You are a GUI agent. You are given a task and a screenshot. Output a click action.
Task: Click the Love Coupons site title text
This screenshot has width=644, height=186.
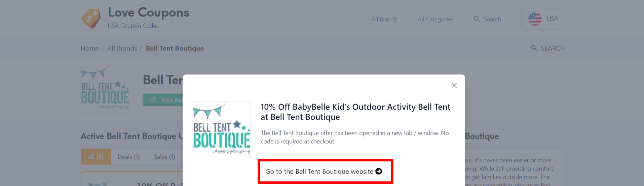[149, 12]
